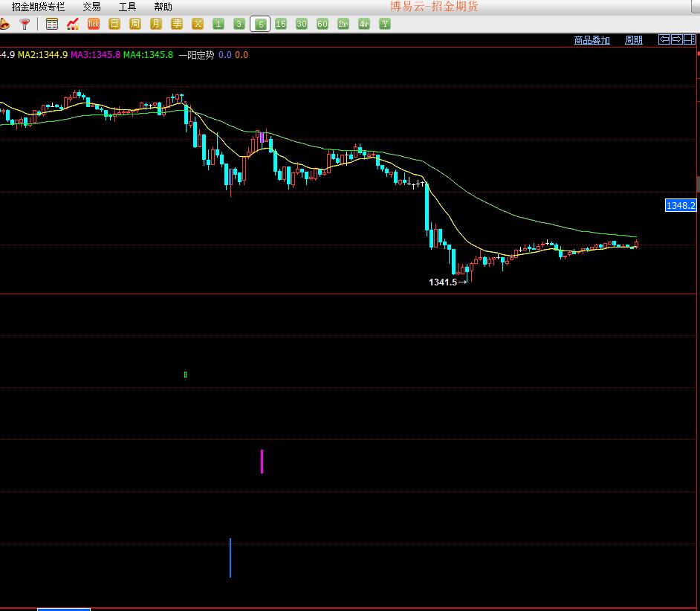The height and width of the screenshot is (611, 700).
Task: Toggle the 15-minute period button
Action: pos(281,24)
